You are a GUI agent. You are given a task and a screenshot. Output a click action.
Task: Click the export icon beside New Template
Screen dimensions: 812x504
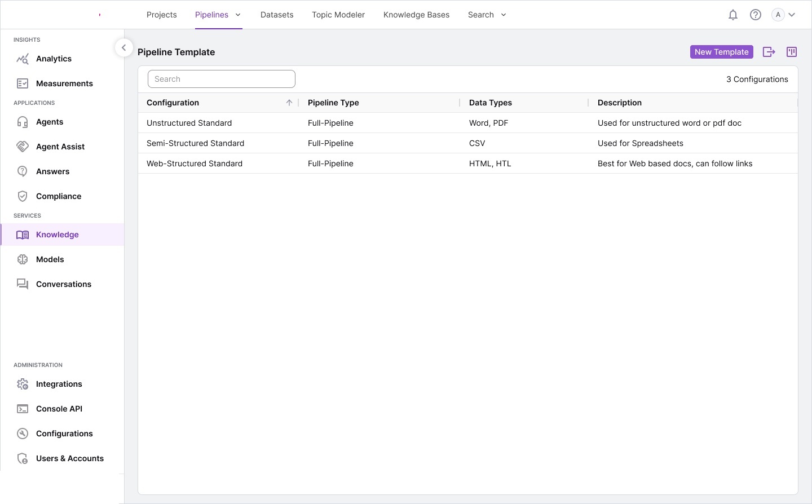click(x=769, y=51)
